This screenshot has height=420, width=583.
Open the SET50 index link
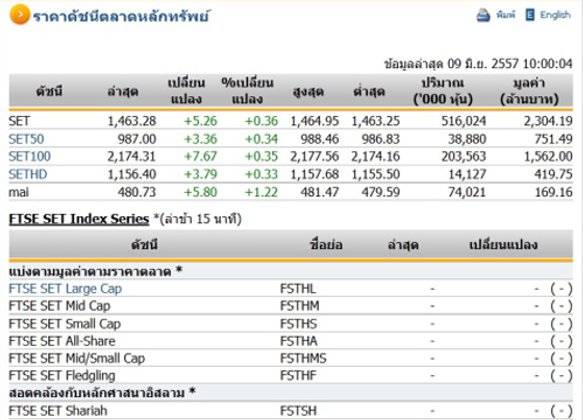26,139
